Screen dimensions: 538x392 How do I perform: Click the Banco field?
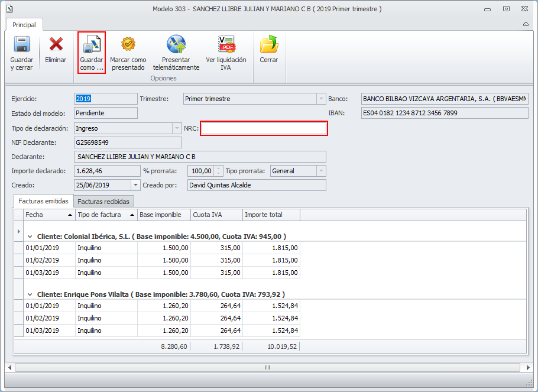coord(445,99)
